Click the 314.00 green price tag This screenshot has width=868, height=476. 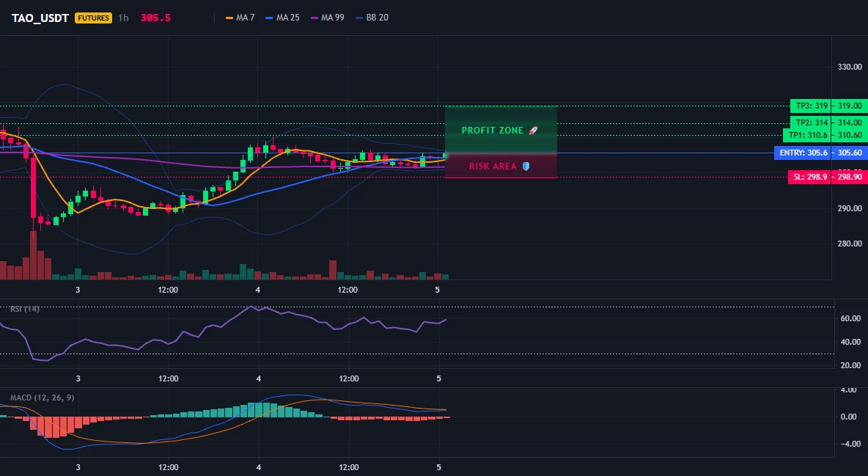coord(850,122)
